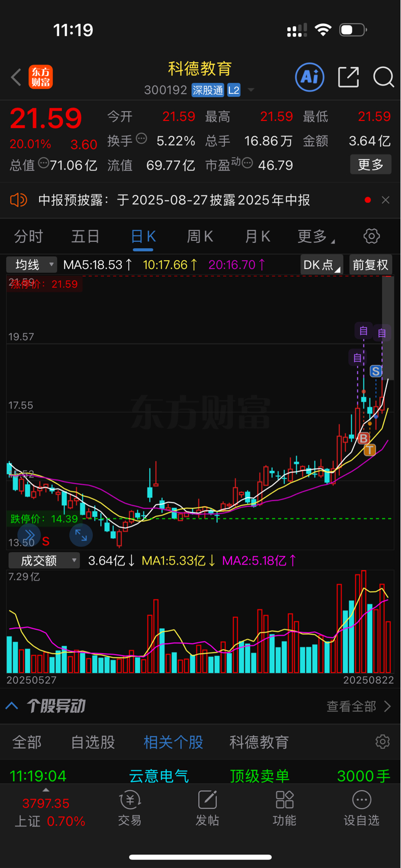Tap the 涨停价: 21.59 label

[x=44, y=284]
